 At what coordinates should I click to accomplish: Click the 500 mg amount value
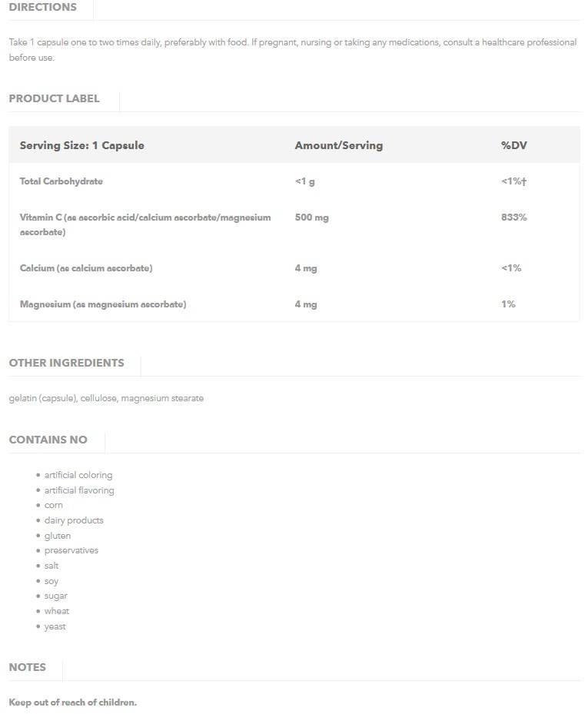click(311, 218)
